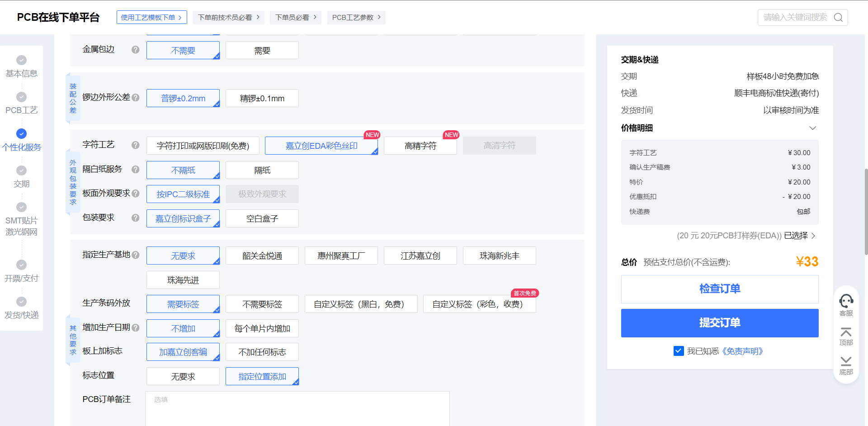868x426 pixels.
Task: Open 客服 customer service headset icon
Action: [x=846, y=301]
